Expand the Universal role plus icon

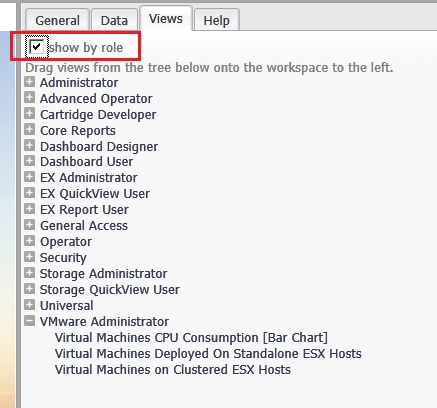coord(29,305)
